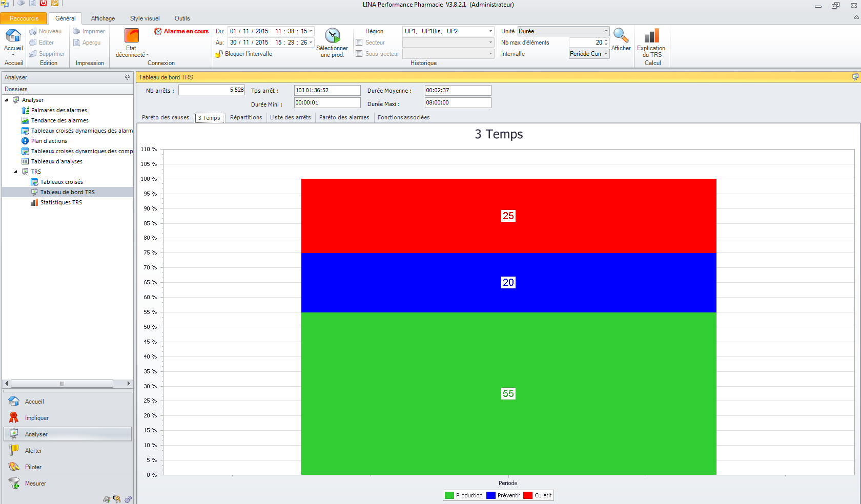861x504 pixels.
Task: Click the Supprimer button in ribbon
Action: pyautogui.click(x=47, y=54)
